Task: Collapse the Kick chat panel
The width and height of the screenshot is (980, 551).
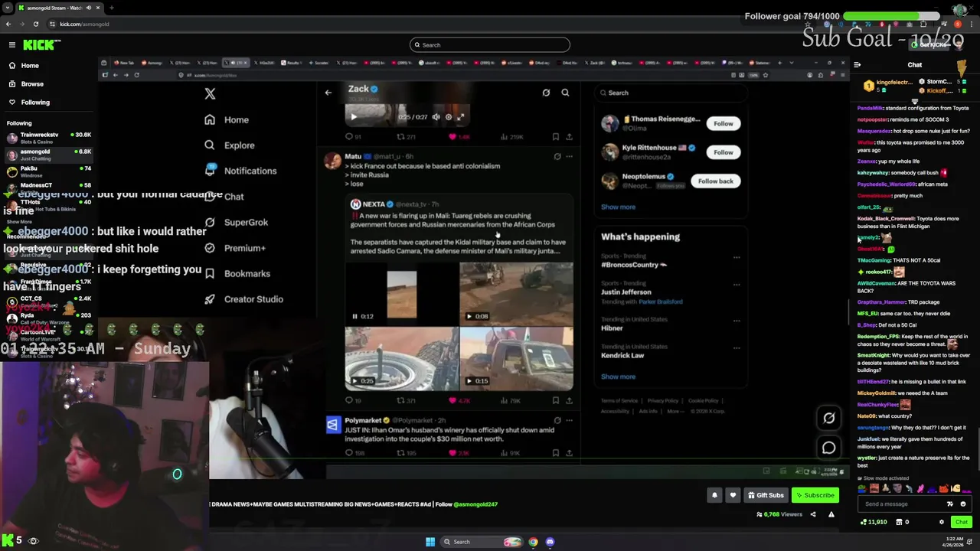Action: tap(857, 66)
